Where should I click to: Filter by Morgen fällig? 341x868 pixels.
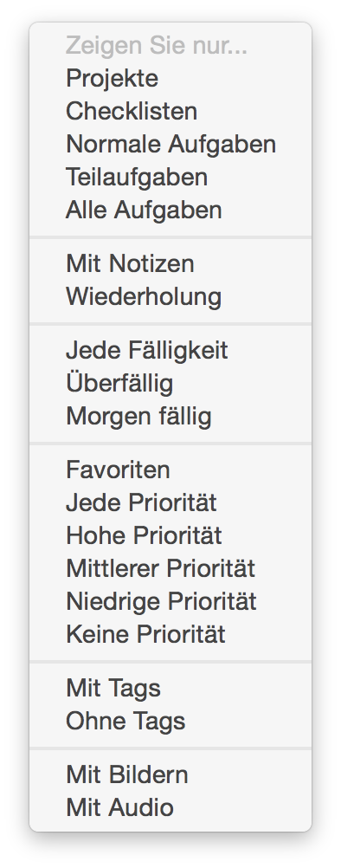170,416
